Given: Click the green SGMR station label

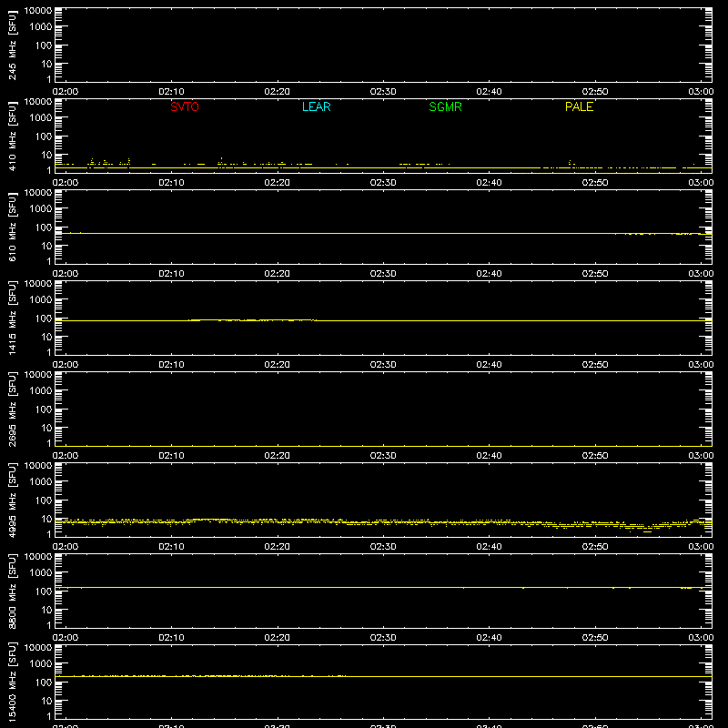Looking at the screenshot, I should [x=445, y=106].
